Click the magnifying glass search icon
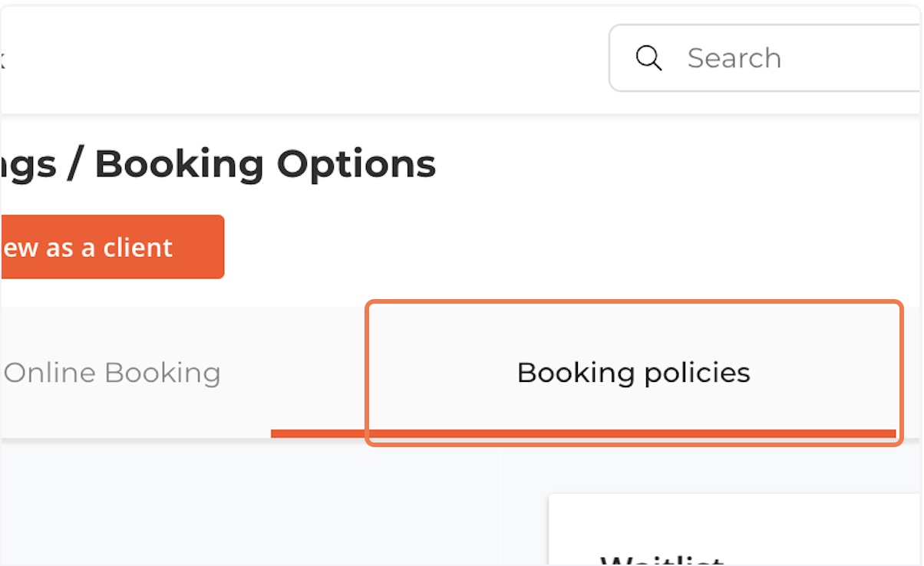Screen dimensions: 924x566 (x=648, y=58)
